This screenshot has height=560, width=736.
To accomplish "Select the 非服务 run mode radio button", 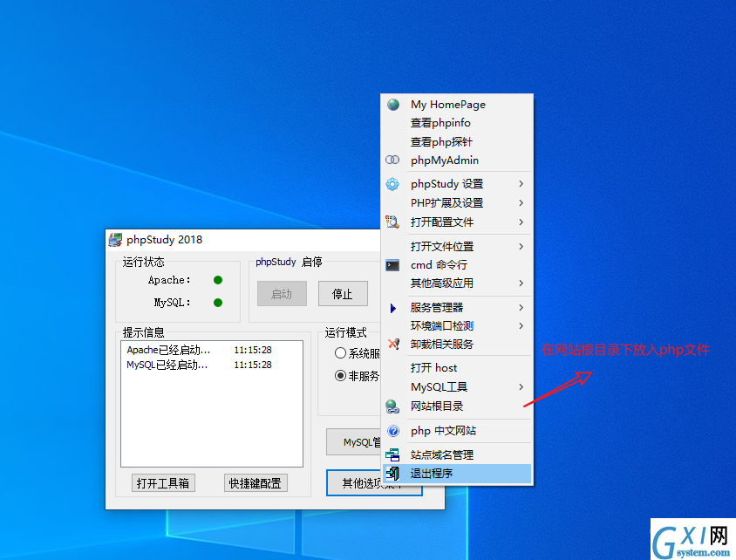I will click(340, 376).
